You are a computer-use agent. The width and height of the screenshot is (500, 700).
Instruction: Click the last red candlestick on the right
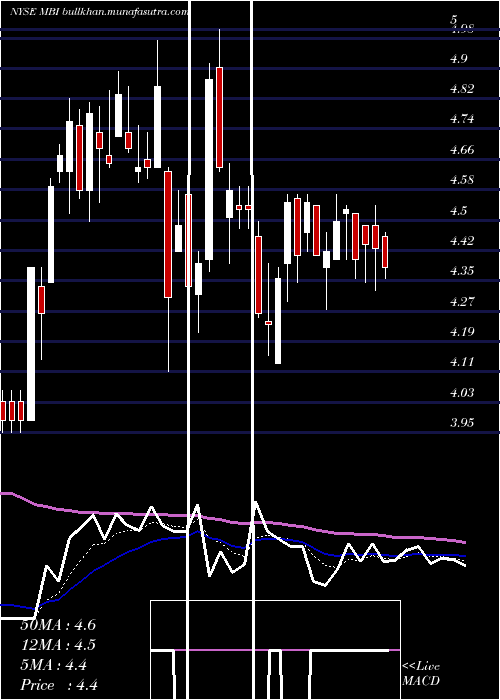point(385,252)
